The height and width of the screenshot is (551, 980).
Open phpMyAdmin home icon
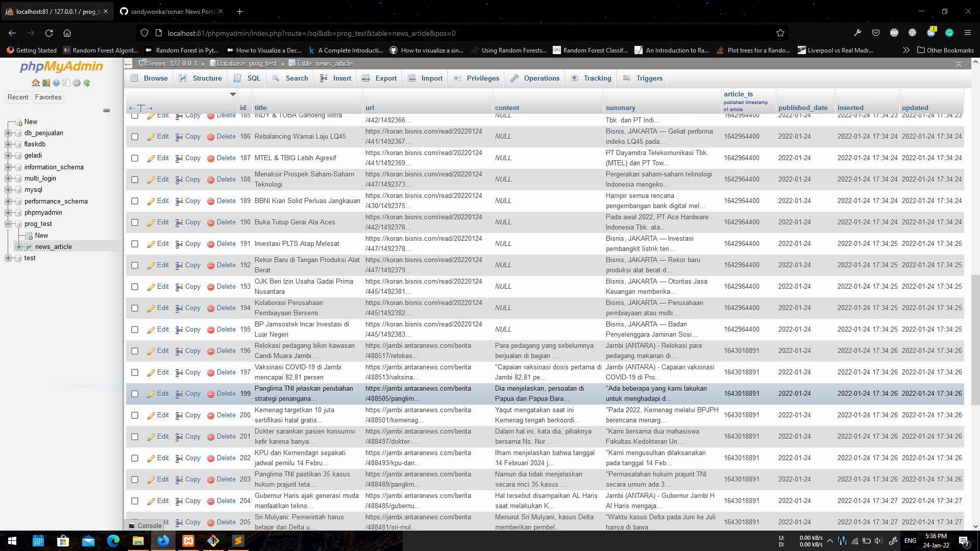35,83
